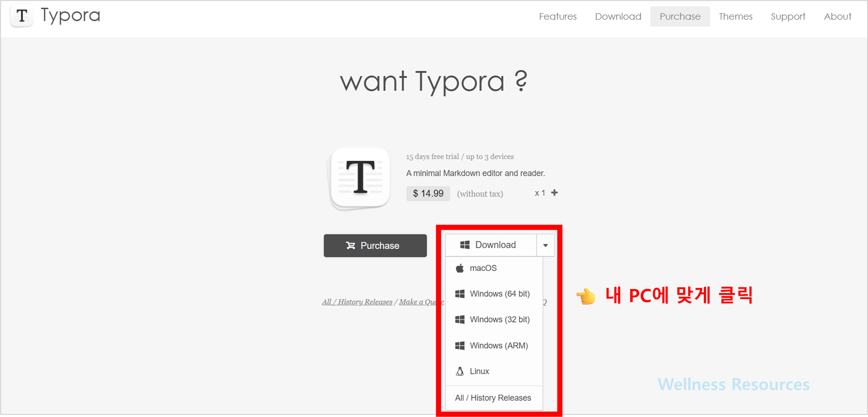The height and width of the screenshot is (417, 868).
Task: Open the Download nav item in header
Action: pos(618,16)
